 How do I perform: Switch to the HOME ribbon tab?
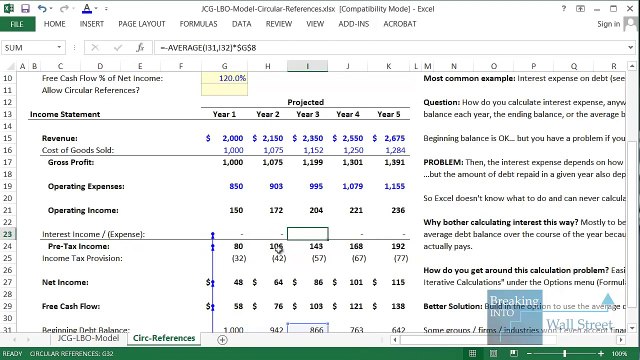point(55,24)
